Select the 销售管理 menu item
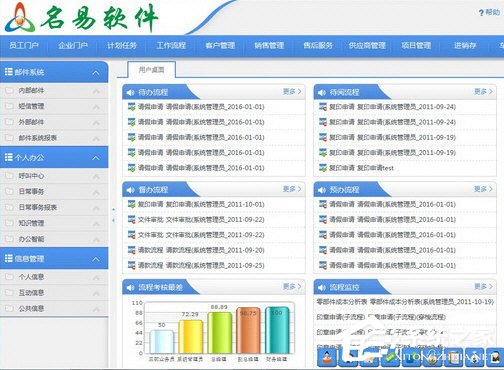This screenshot has height=370, width=504. pos(269,45)
